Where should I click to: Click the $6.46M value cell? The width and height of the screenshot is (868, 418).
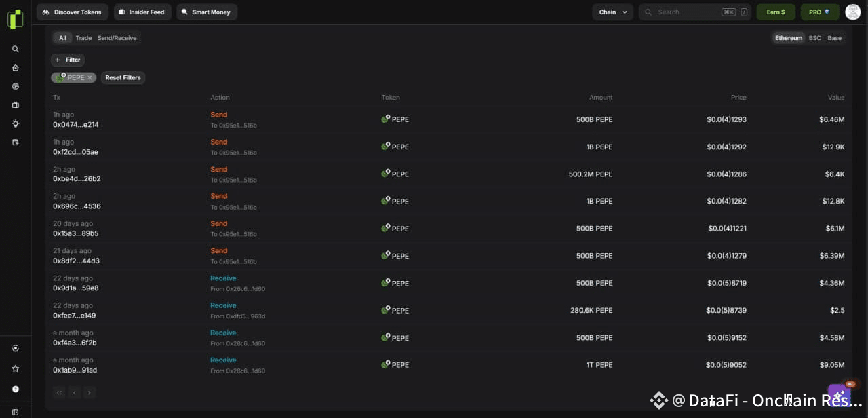tap(831, 119)
